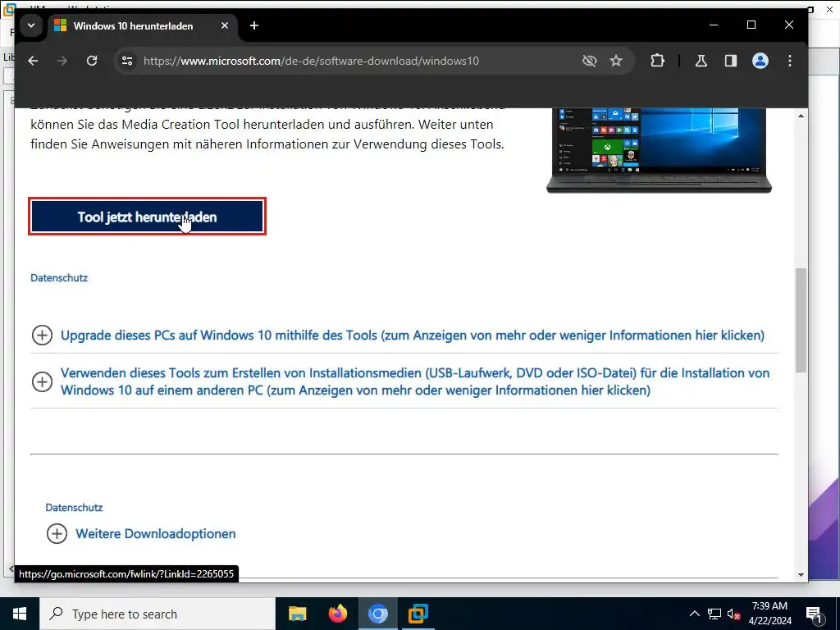The height and width of the screenshot is (630, 840).
Task: Switch to Chrome in the taskbar
Action: click(377, 614)
